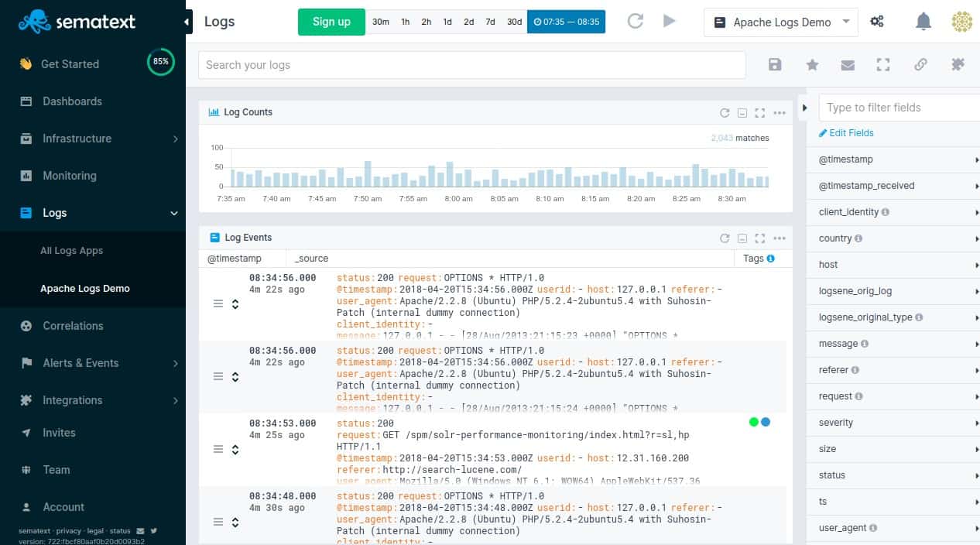Collapse the left sidebar arrow
Viewport: 980px width, 545px height.
point(187,22)
